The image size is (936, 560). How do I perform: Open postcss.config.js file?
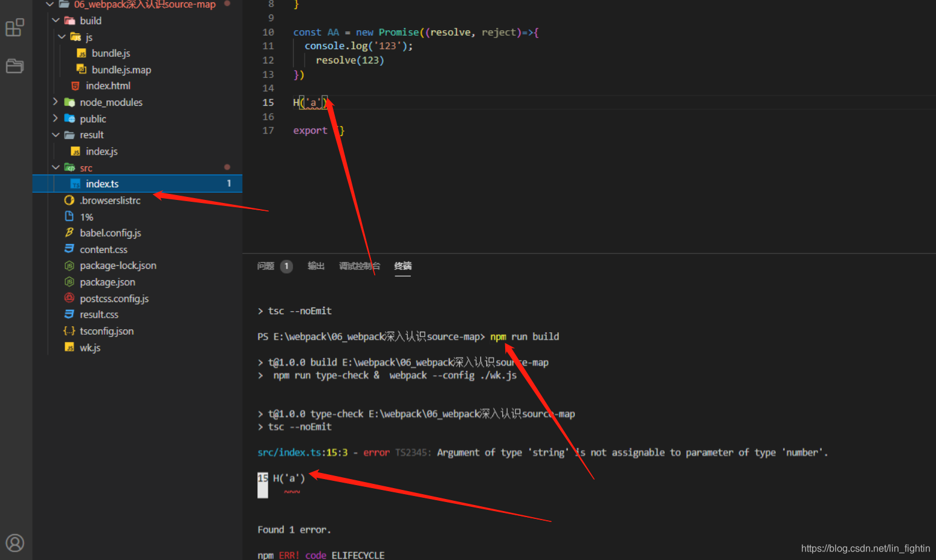coord(114,298)
